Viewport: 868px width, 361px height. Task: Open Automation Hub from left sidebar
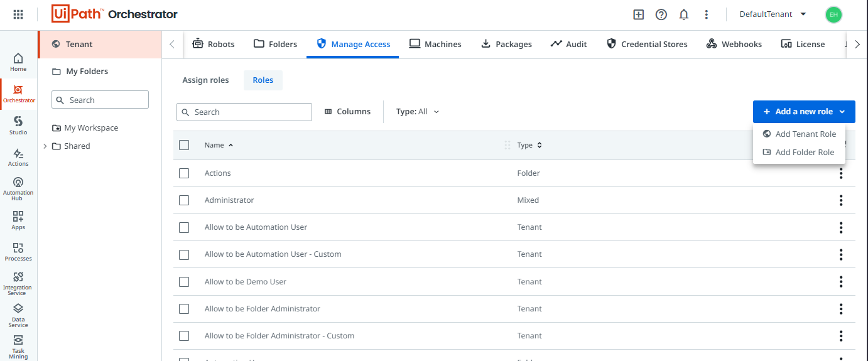point(18,189)
